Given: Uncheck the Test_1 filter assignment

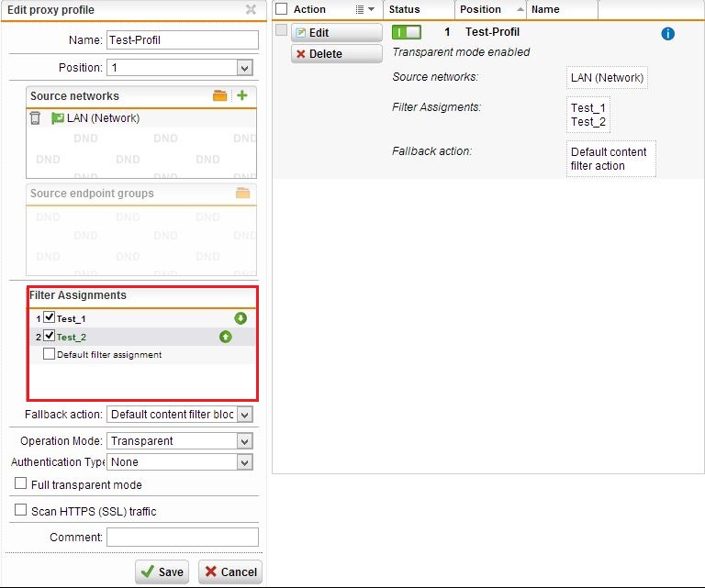Looking at the screenshot, I should pos(50,317).
